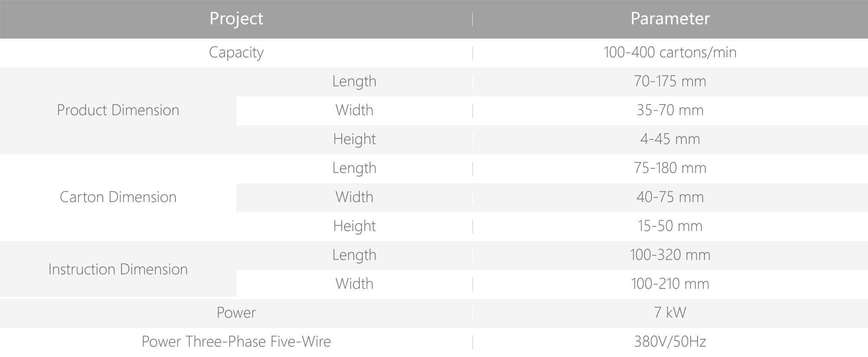Viewport: 868px width, 357px height.
Task: Click the Height label under Carton Dimension
Action: [354, 226]
